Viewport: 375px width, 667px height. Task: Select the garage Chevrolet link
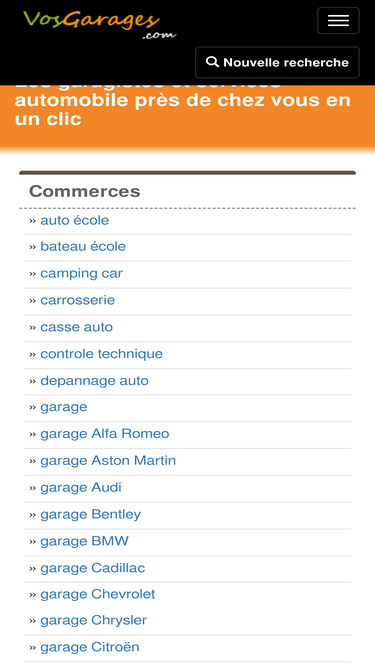tap(98, 594)
